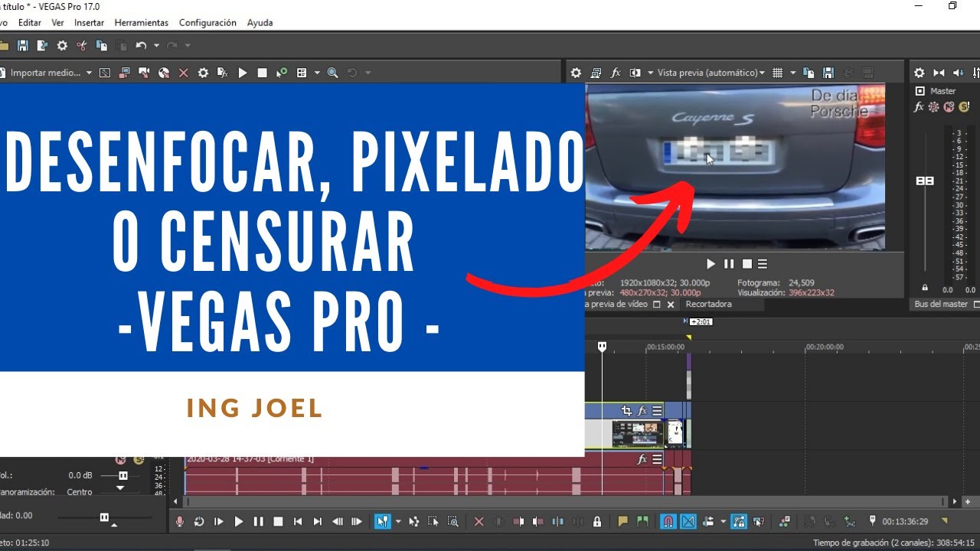Image resolution: width=980 pixels, height=551 pixels.
Task: Open the Herramientas menu
Action: (142, 23)
